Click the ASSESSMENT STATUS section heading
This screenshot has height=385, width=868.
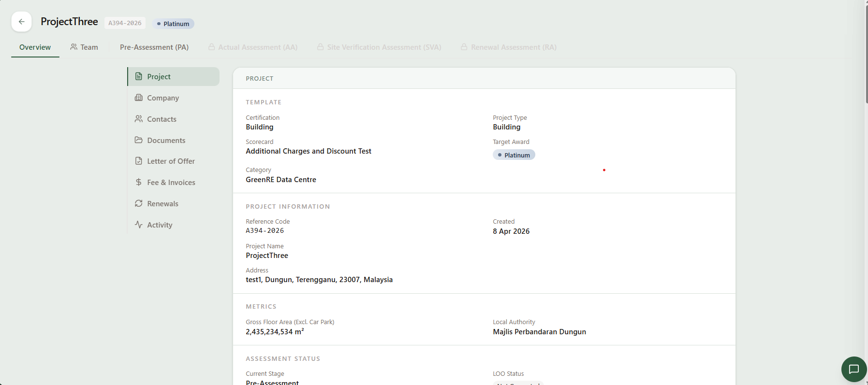pos(283,359)
